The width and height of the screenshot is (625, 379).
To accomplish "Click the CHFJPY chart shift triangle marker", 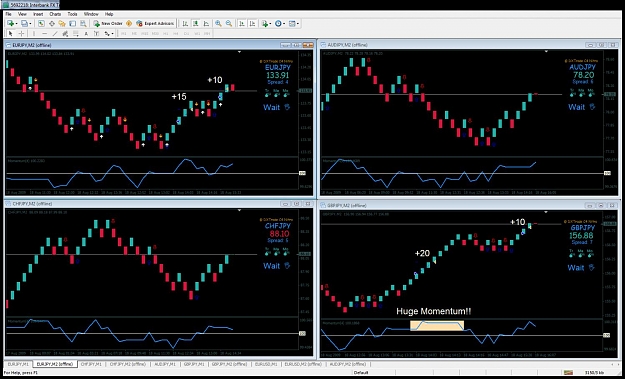I will [240, 210].
